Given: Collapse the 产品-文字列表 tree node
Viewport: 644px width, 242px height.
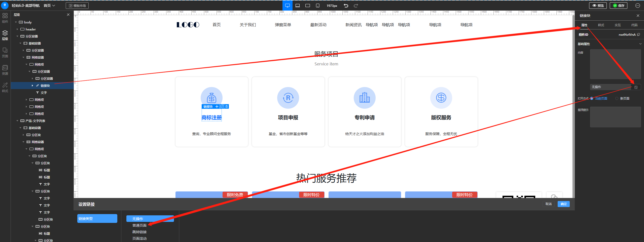Looking at the screenshot, I should point(17,121).
